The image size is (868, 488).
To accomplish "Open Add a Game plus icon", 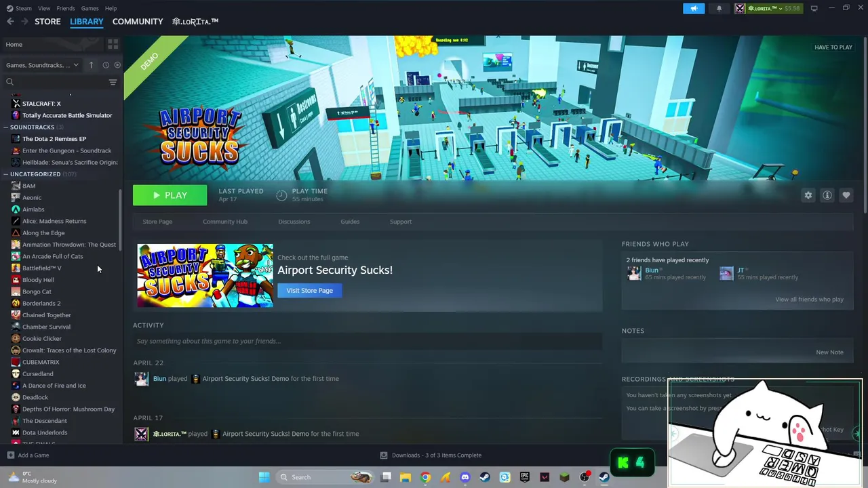I will pyautogui.click(x=10, y=455).
